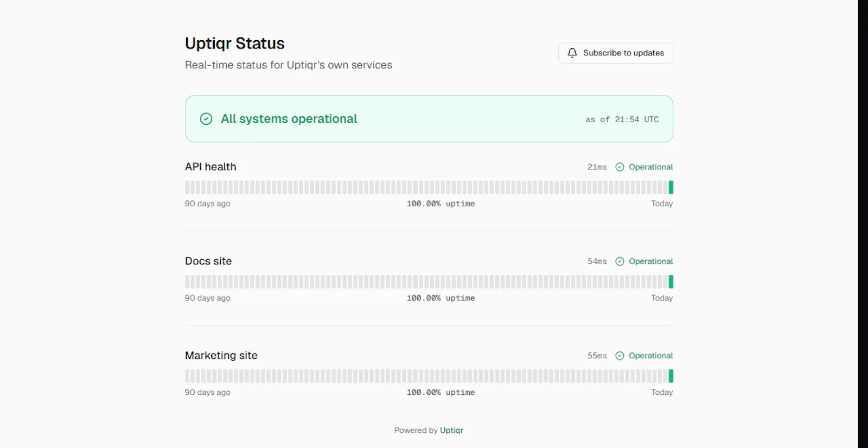The image size is (868, 448).
Task: Select today's green bar for API health
Action: tap(671, 187)
